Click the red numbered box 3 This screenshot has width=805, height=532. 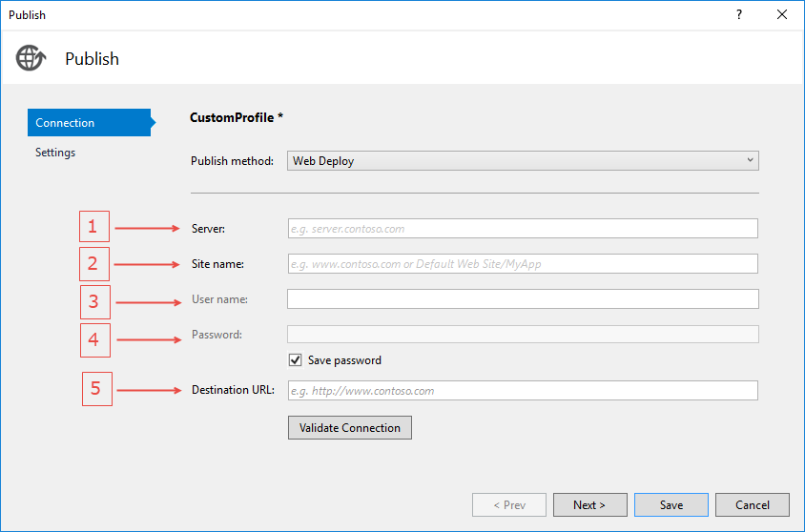(x=94, y=302)
